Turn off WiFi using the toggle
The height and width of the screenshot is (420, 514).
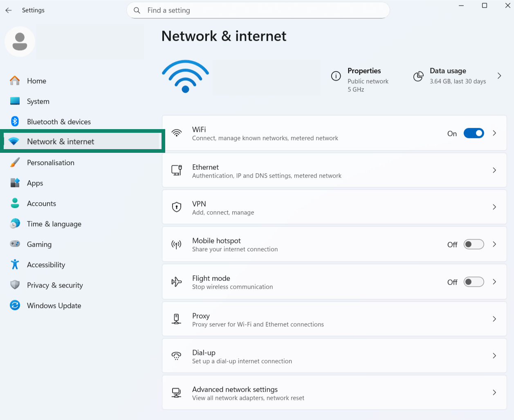point(474,133)
